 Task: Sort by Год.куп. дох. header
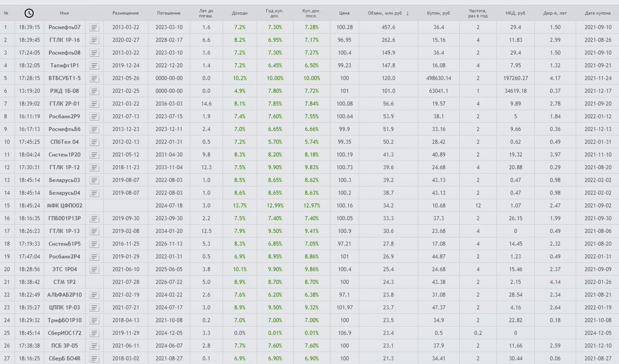tap(275, 13)
